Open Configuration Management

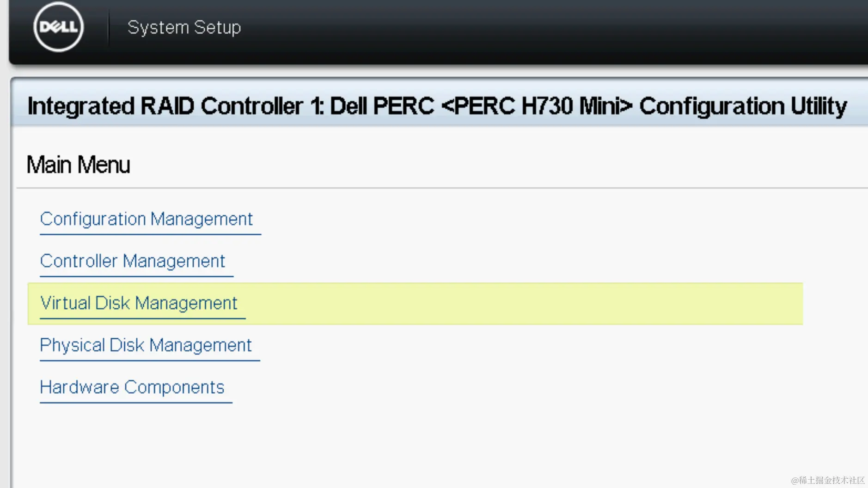[146, 219]
